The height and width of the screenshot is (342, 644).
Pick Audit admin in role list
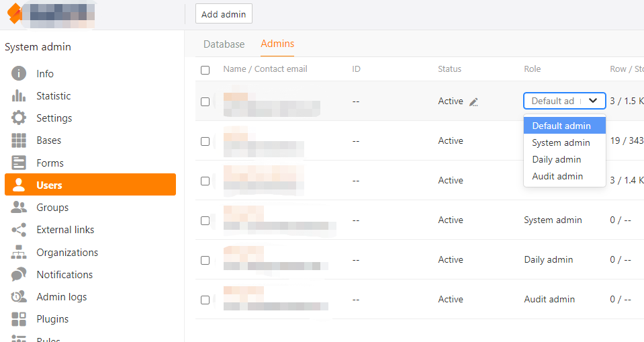click(x=557, y=176)
